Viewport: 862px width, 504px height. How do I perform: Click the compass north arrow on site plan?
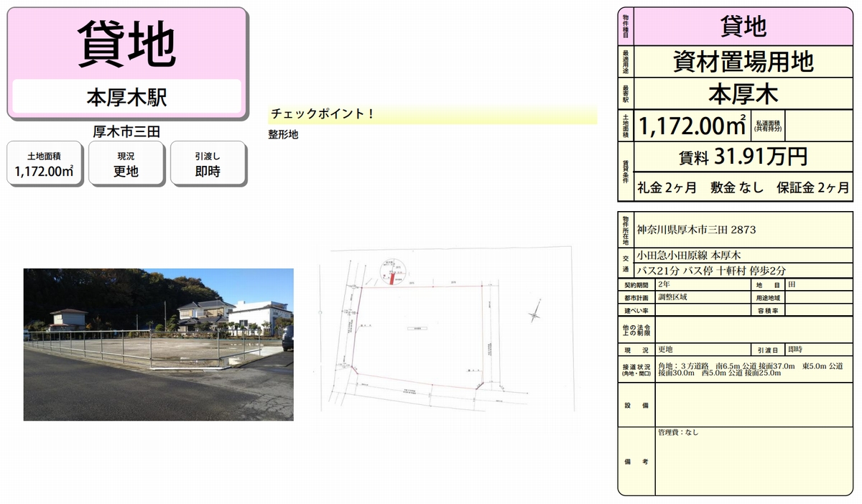tap(534, 314)
